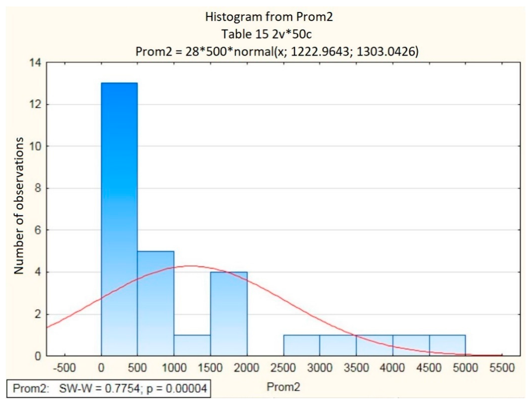Click the x-axis tick label 2500
Image resolution: width=532 pixels, height=404 pixels.
tap(283, 368)
